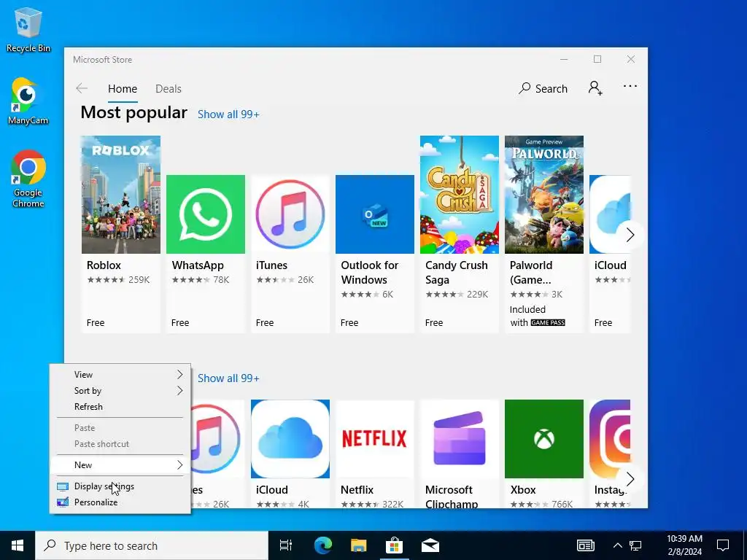Click Netflix title below its icon
Image resolution: width=747 pixels, height=560 pixels.
click(357, 489)
